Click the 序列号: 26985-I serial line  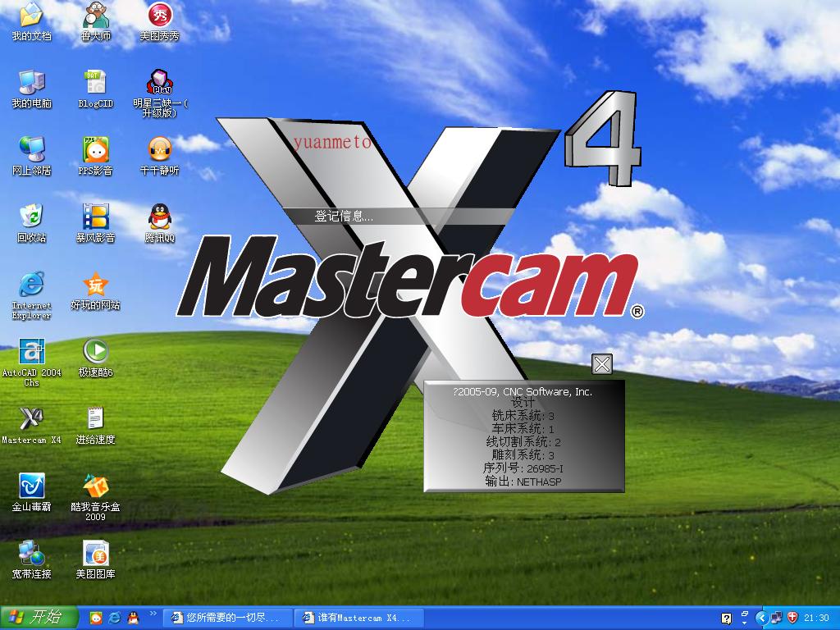click(523, 468)
